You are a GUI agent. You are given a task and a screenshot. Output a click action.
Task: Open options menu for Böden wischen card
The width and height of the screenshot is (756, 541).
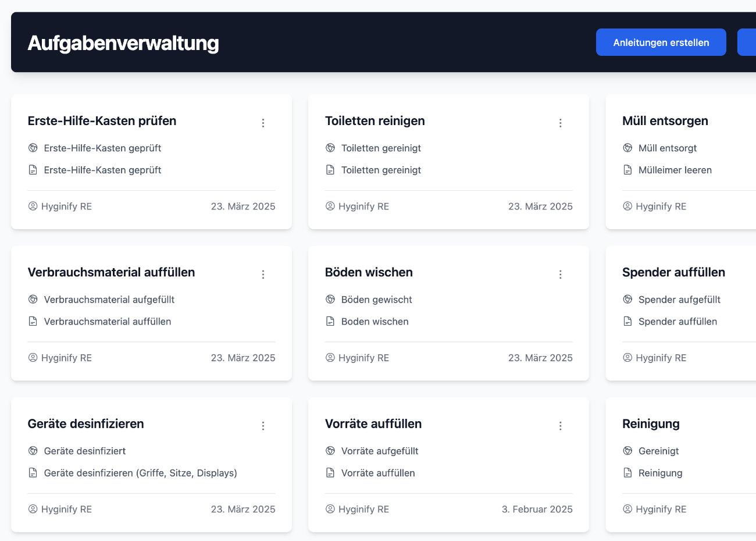(x=561, y=275)
